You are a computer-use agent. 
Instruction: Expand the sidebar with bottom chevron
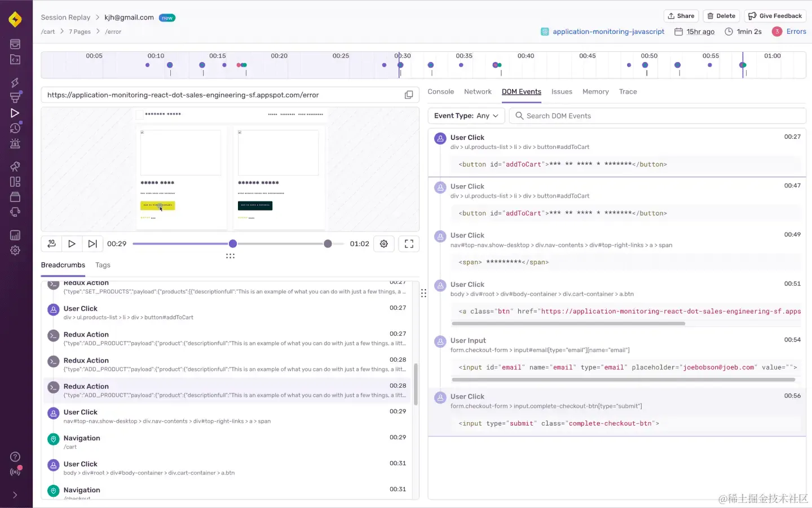(15, 495)
